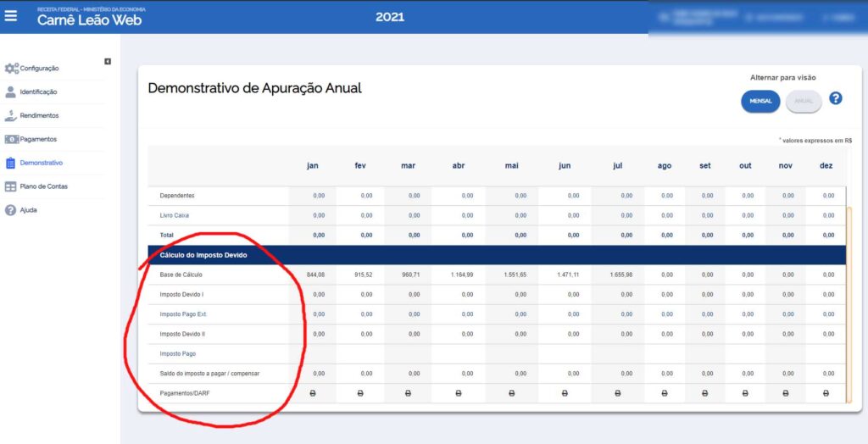
Task: Switch to the MENSAL view
Action: (760, 102)
